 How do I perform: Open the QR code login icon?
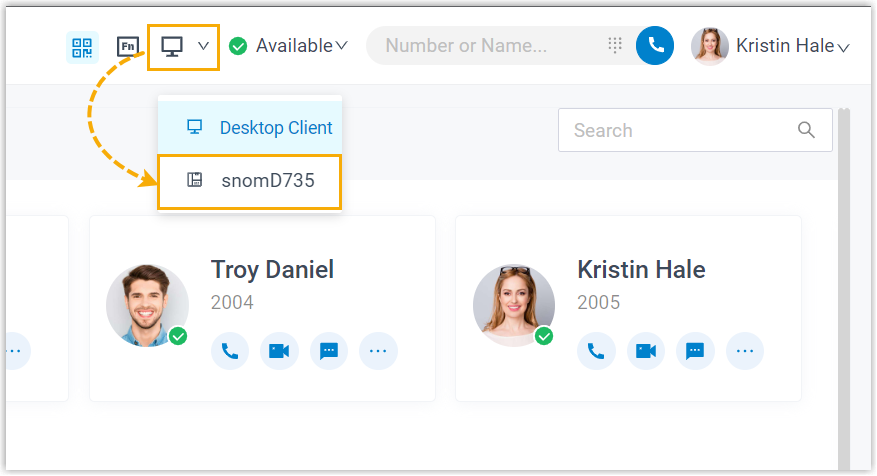point(82,48)
